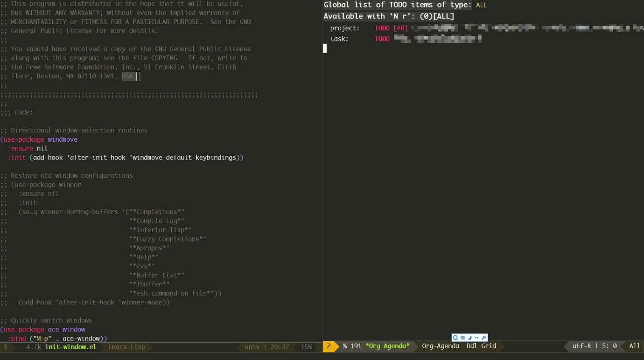
Task: Open input method settings via the wrench icon
Action: click(x=483, y=337)
